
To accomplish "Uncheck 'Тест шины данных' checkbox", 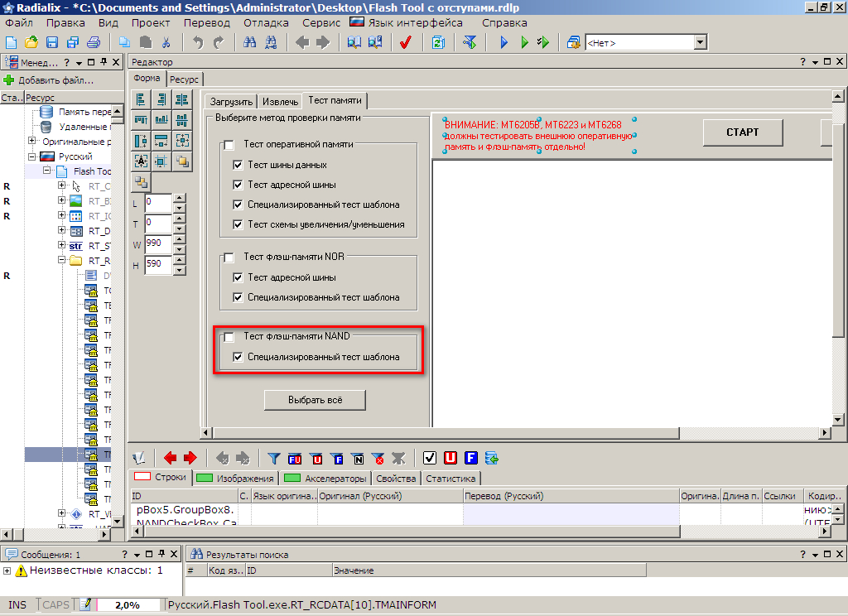I will pos(238,165).
